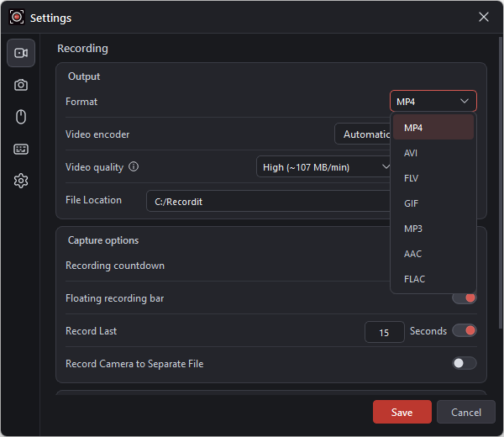The image size is (504, 437).
Task: Open the Screenshot camera settings tab
Action: coord(21,85)
